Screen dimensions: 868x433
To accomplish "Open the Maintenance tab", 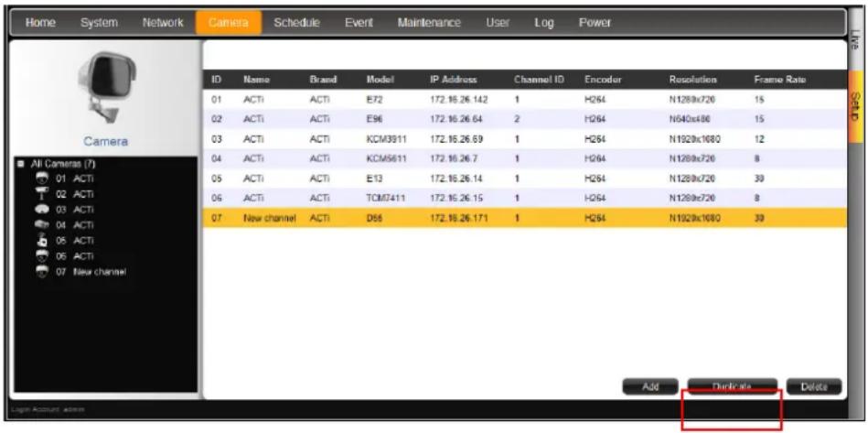I will [x=428, y=23].
